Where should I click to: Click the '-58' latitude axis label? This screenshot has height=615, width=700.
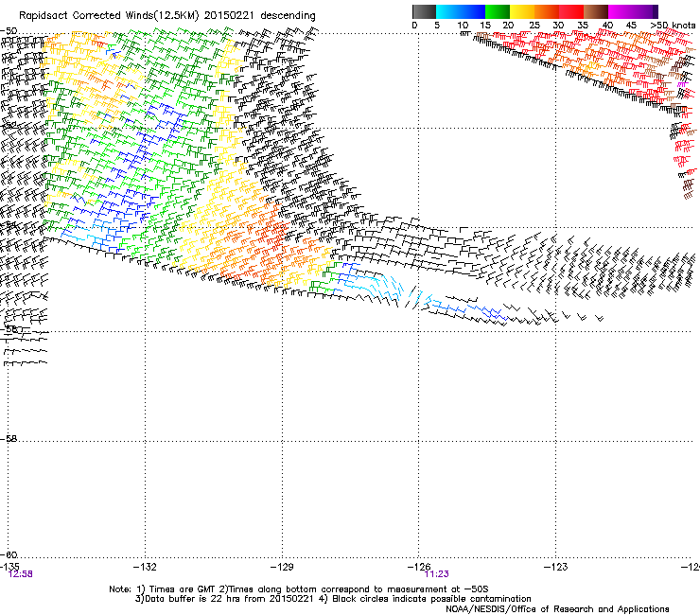coord(9,439)
